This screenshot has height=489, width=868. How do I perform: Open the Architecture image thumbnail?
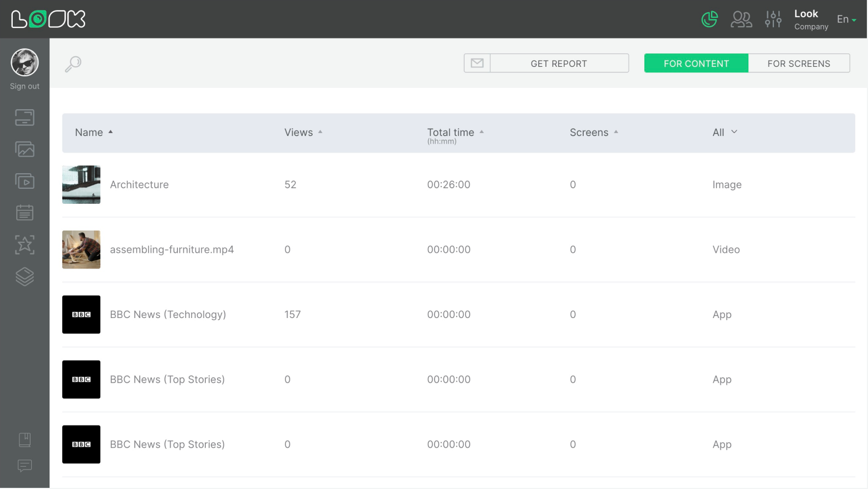(81, 185)
